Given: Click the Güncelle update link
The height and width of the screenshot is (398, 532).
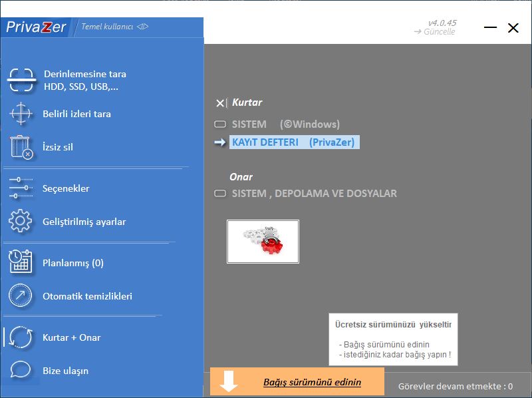Looking at the screenshot, I should tap(435, 31).
